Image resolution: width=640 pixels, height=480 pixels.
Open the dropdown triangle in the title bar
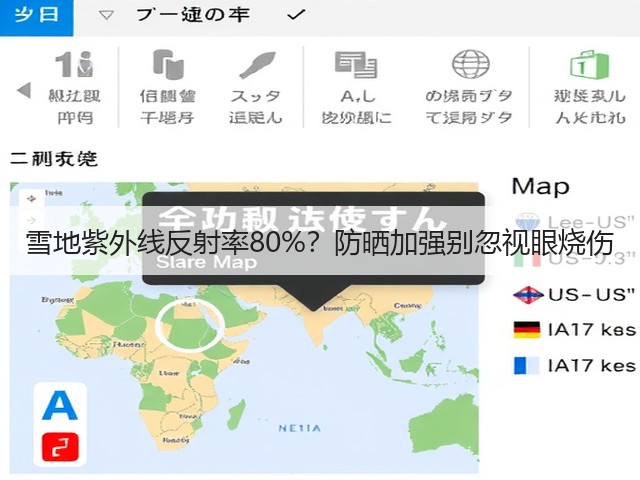(107, 16)
